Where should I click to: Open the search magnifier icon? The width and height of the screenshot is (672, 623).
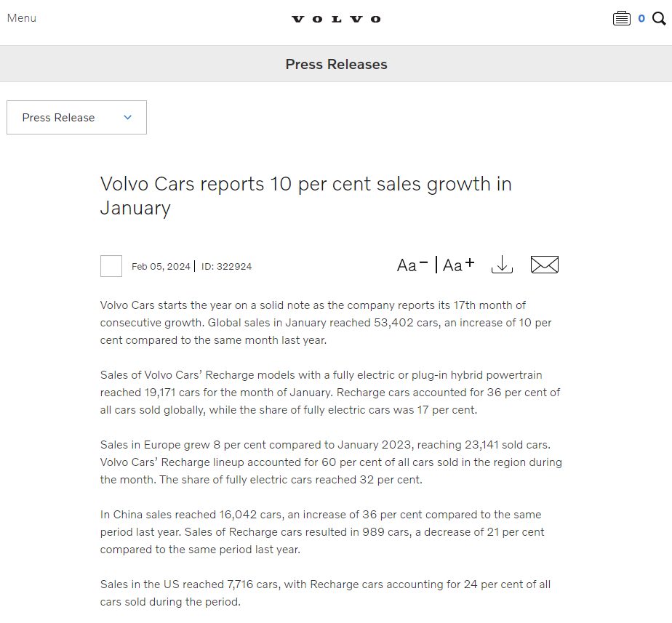click(659, 19)
